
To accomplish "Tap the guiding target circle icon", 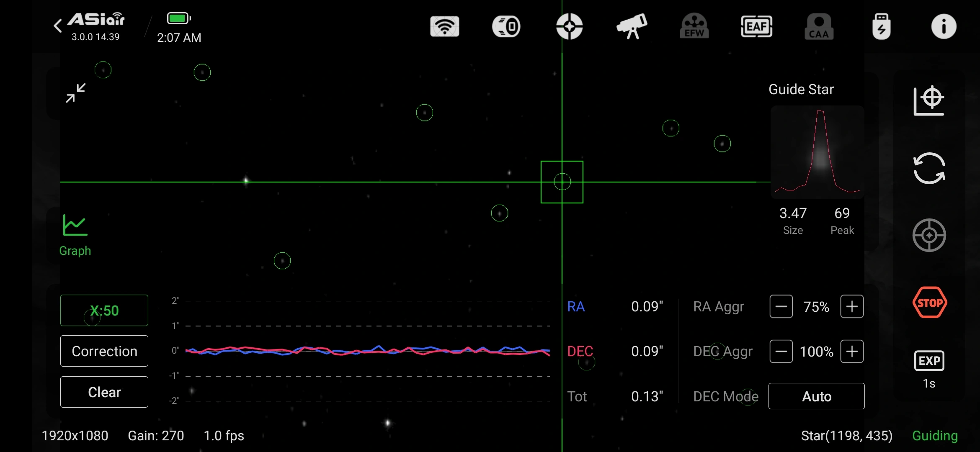I will (929, 235).
